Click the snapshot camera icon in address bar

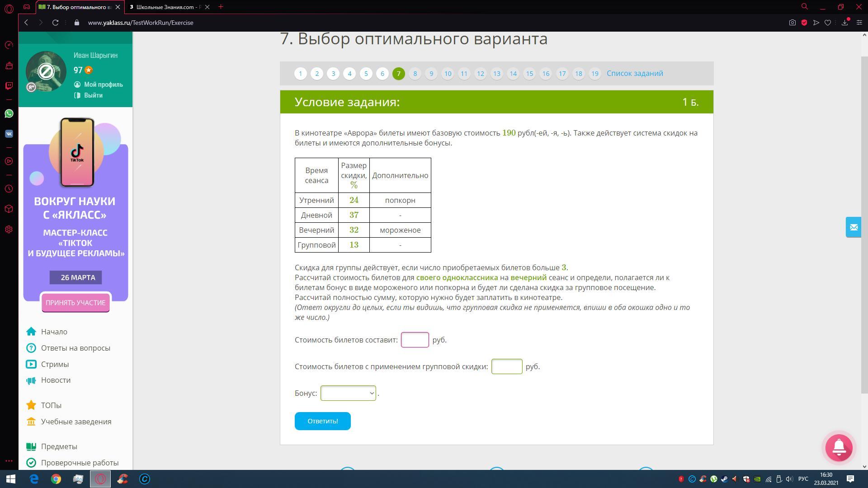pos(792,23)
